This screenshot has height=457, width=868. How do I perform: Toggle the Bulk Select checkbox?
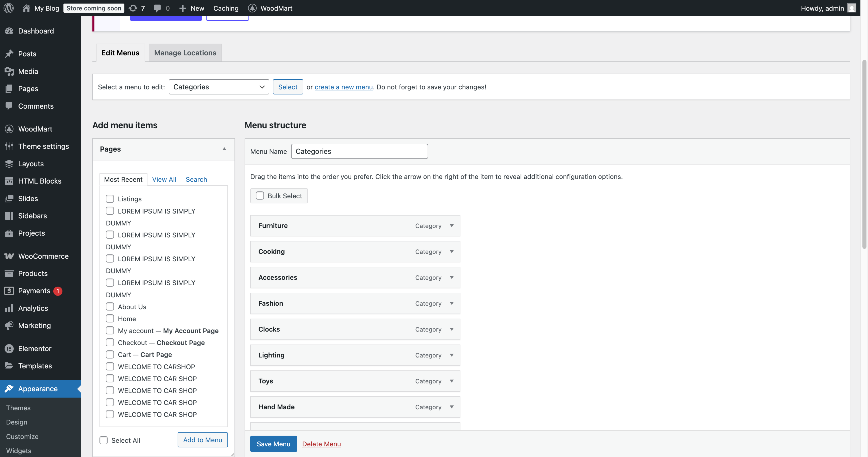260,195
